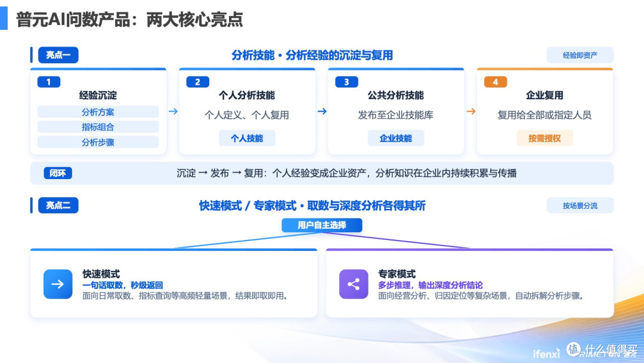Click the heading 分析技能·分析经验的沉淀与复用
Image resolution: width=644 pixels, height=363 pixels.
(312, 55)
